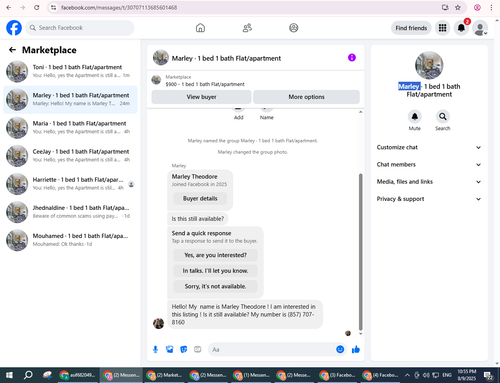Screen dimensions: 500x383
Task: Click the Search Facebook field
Action: [80, 28]
